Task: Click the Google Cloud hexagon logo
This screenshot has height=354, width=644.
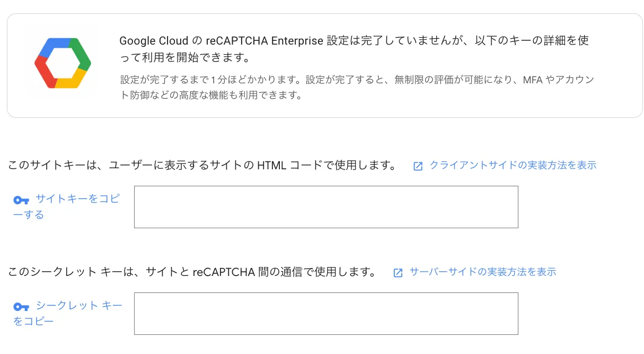Action: pos(63,63)
